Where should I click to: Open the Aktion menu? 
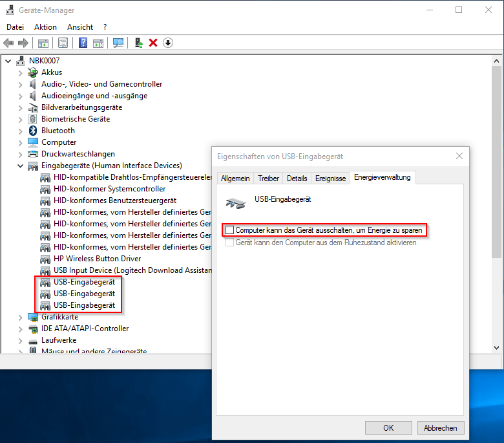click(46, 27)
